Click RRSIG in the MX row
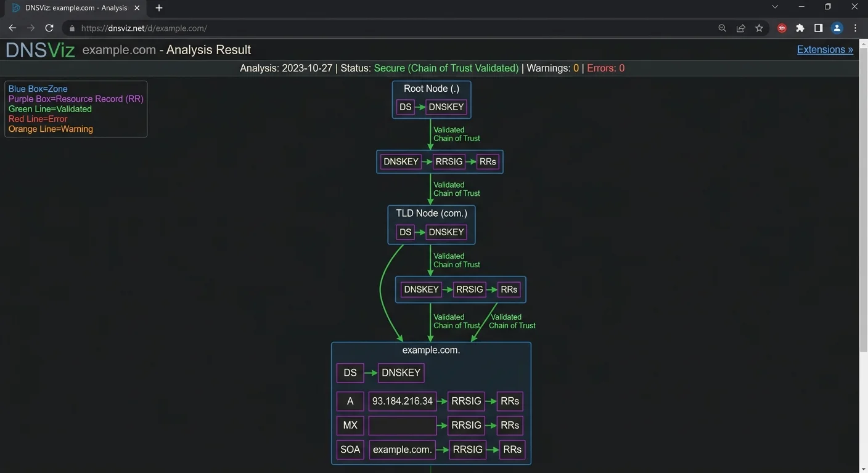Viewport: 868px width, 473px height. pyautogui.click(x=466, y=425)
